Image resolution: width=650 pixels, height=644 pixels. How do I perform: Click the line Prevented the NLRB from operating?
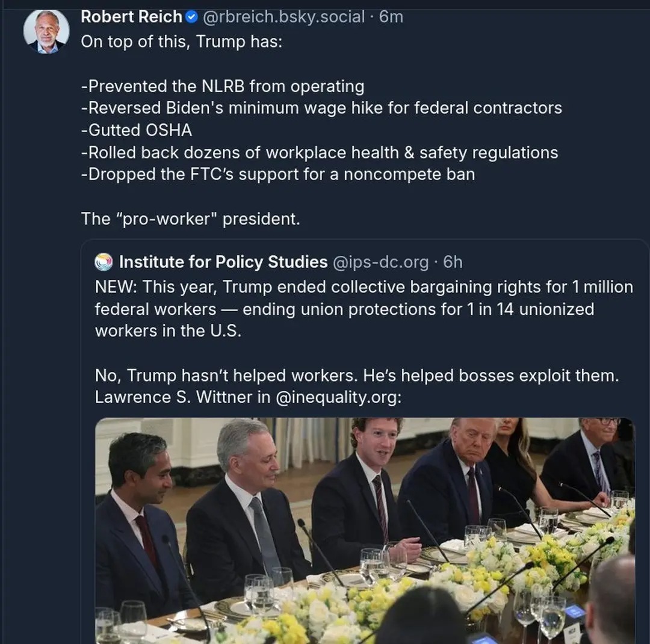(223, 86)
